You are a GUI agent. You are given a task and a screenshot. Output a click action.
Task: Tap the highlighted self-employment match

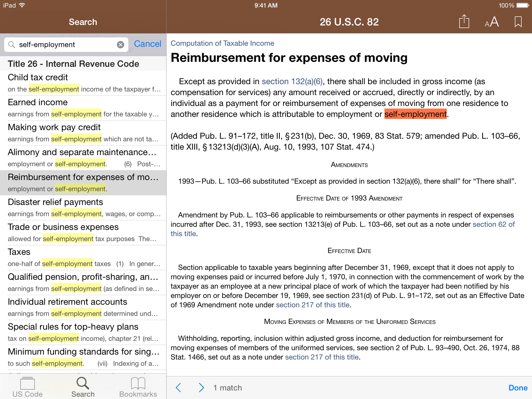pyautogui.click(x=415, y=114)
